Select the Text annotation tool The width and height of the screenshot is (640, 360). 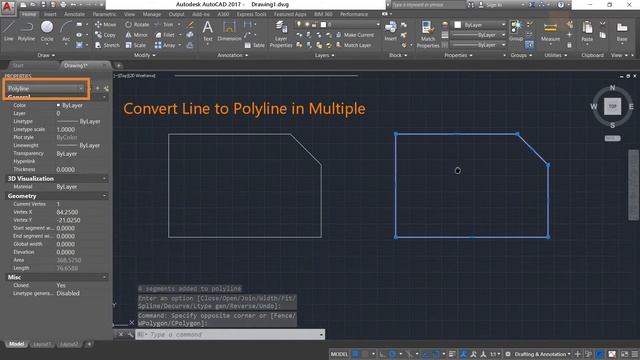(x=207, y=31)
